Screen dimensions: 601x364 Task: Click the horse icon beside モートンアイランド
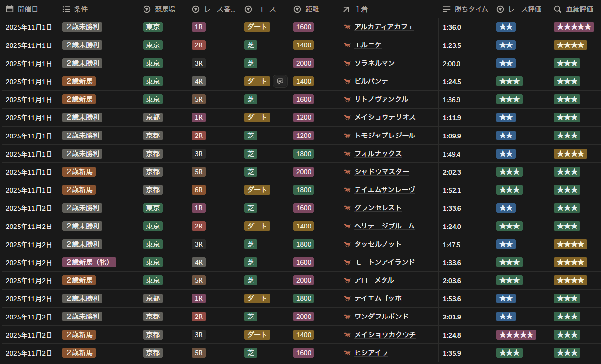pos(347,263)
